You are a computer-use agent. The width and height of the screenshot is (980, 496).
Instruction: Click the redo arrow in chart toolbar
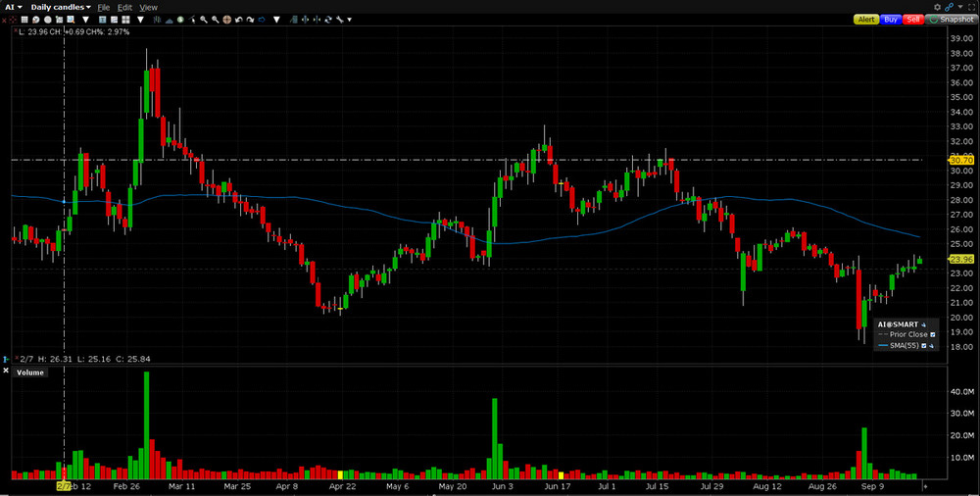[x=250, y=19]
